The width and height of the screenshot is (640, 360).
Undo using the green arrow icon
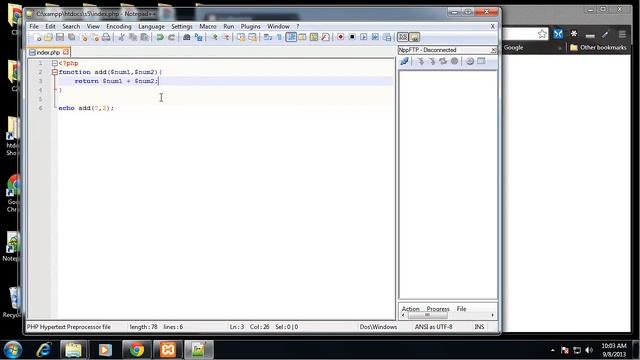click(160, 38)
